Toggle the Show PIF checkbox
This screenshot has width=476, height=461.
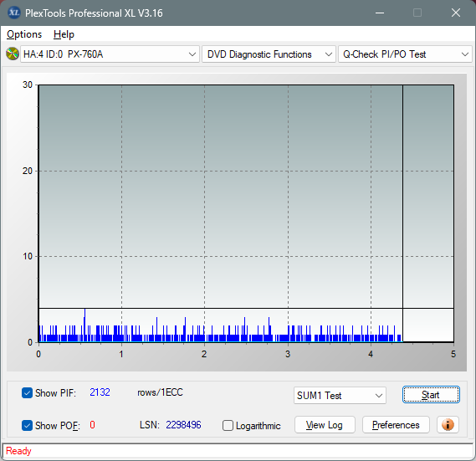(27, 392)
